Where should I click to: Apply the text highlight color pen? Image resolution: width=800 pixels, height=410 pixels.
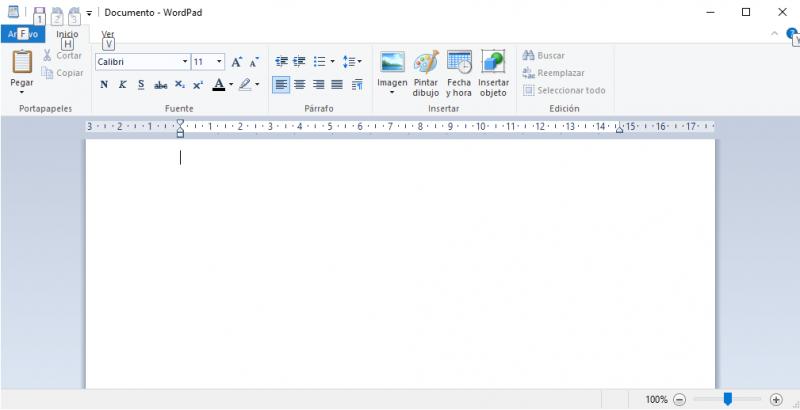[245, 85]
